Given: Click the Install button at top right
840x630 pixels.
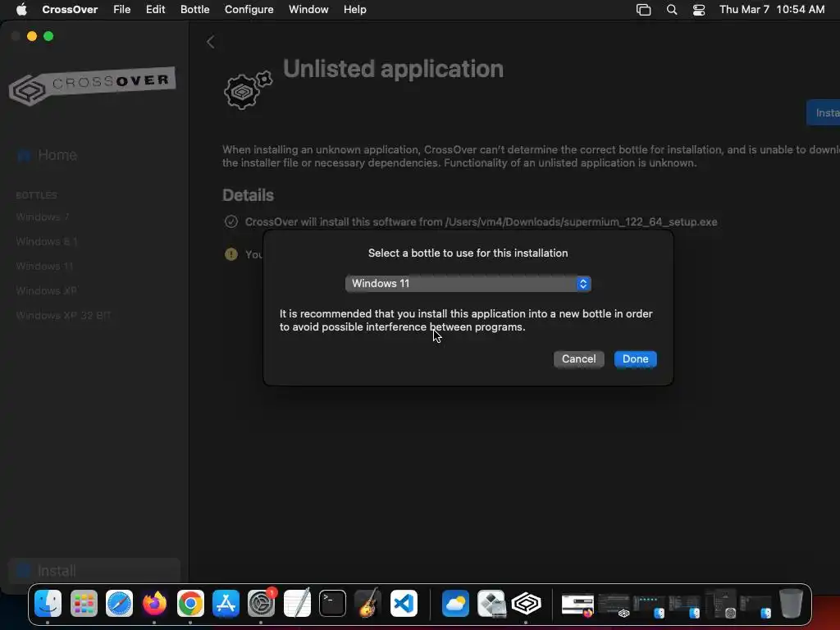Looking at the screenshot, I should (x=824, y=112).
